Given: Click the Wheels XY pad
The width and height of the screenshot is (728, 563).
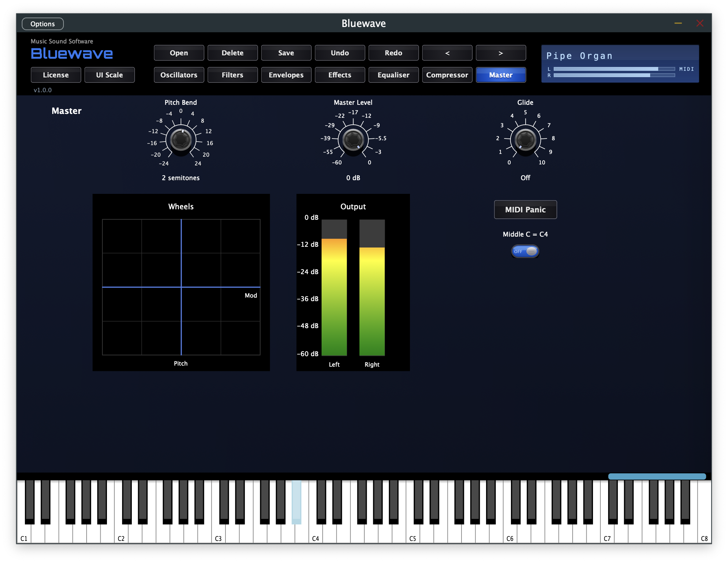Looking at the screenshot, I should click(181, 287).
